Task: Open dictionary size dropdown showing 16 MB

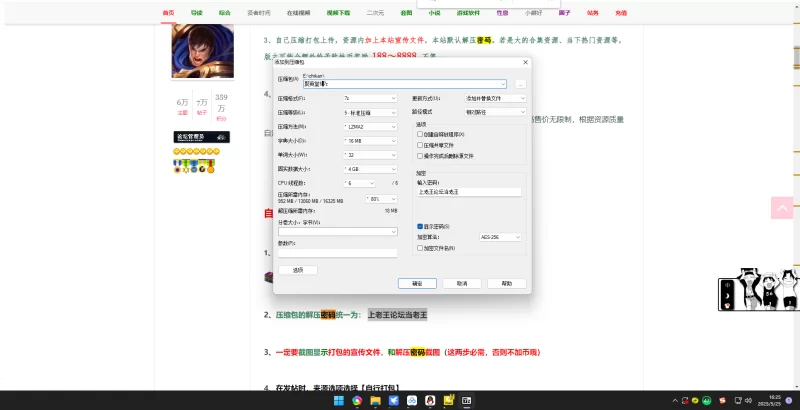Action: point(370,141)
